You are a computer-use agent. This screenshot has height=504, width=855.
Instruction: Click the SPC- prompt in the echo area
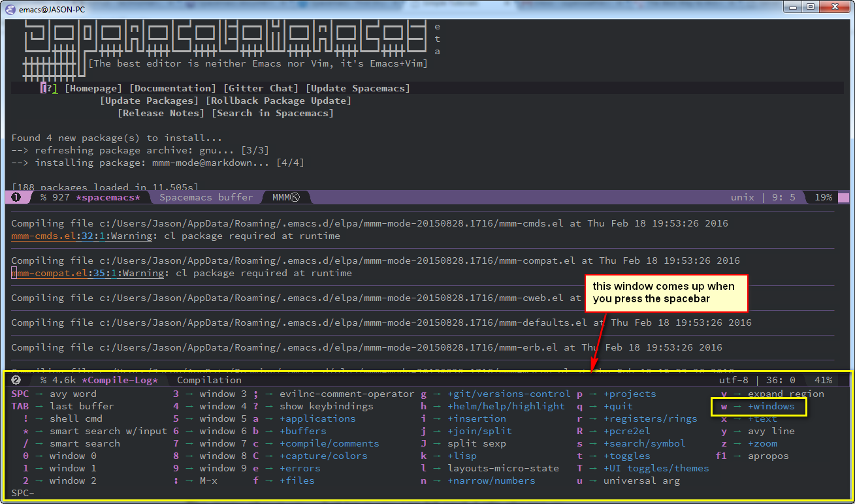point(23,493)
